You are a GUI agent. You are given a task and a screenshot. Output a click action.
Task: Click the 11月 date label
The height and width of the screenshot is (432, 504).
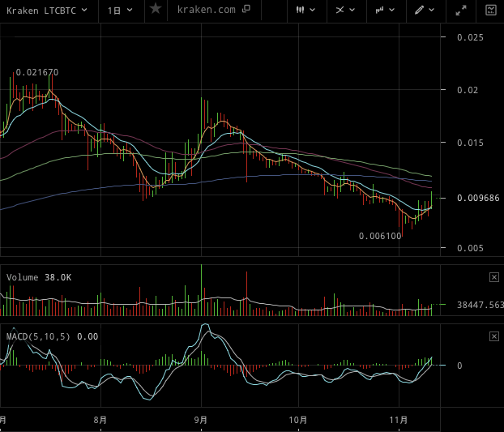[399, 420]
